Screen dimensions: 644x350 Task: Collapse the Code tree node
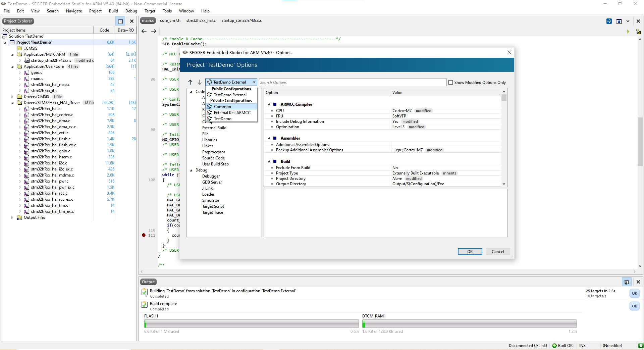click(x=191, y=92)
